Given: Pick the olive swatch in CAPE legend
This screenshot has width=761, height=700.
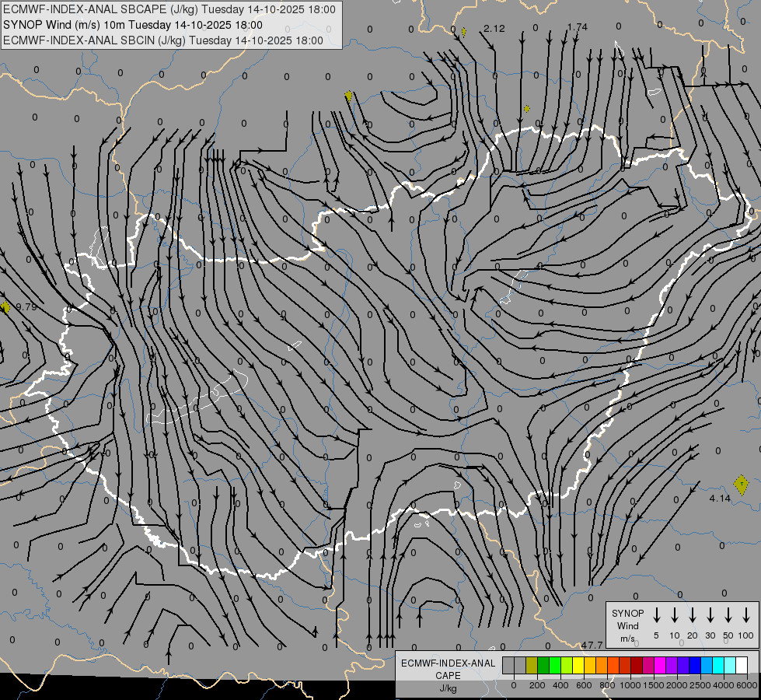Looking at the screenshot, I should coord(532,665).
